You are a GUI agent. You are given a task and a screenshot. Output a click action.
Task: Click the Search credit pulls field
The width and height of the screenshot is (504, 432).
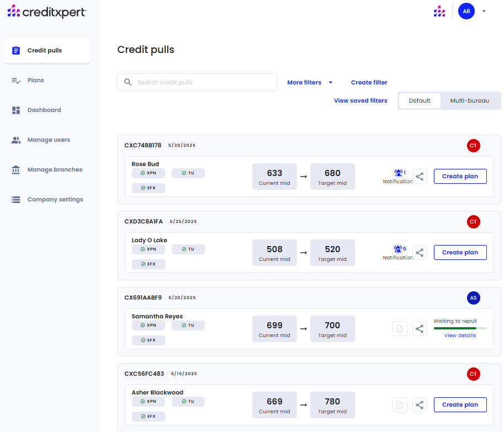tap(204, 82)
